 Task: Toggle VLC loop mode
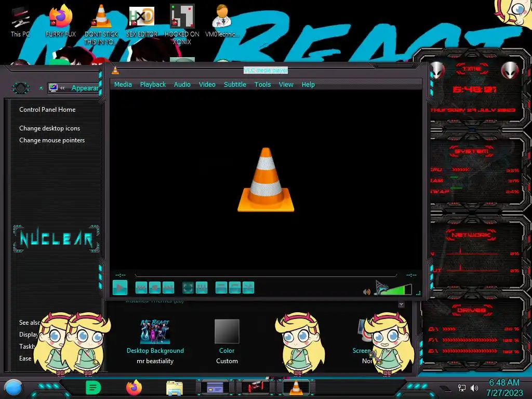235,288
